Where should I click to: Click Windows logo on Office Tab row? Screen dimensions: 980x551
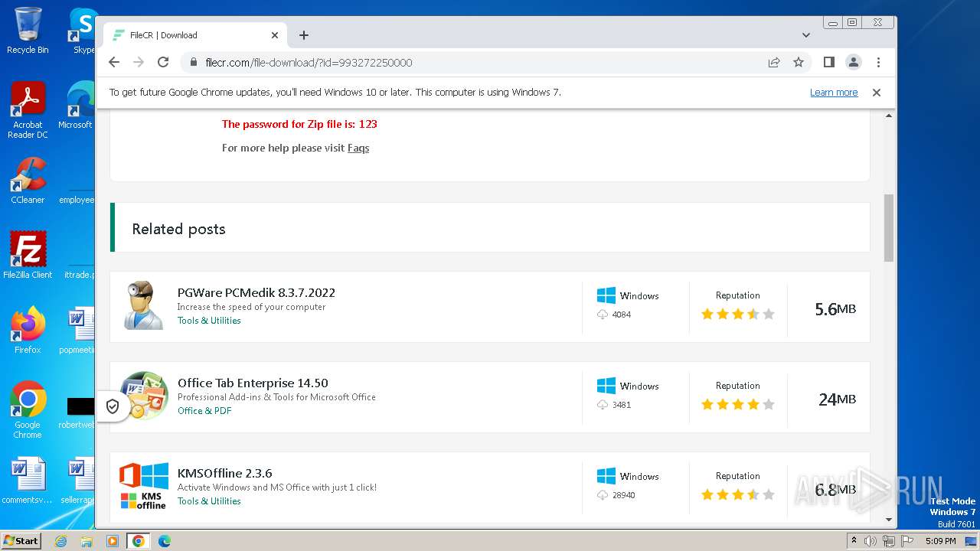(x=606, y=386)
